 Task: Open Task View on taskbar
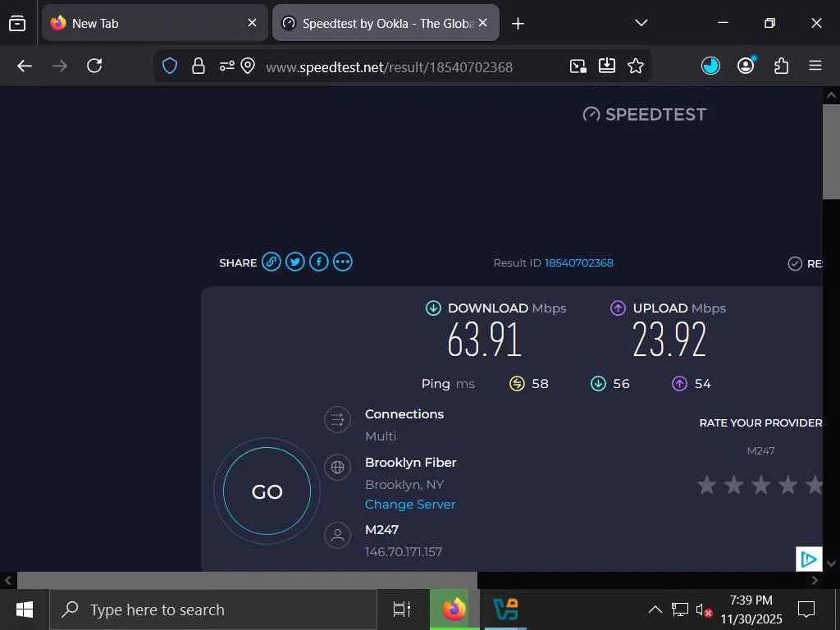(x=402, y=609)
